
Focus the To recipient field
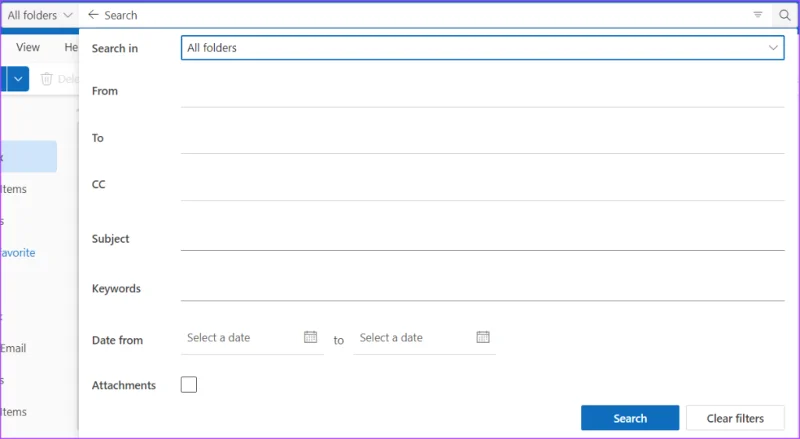(482, 139)
